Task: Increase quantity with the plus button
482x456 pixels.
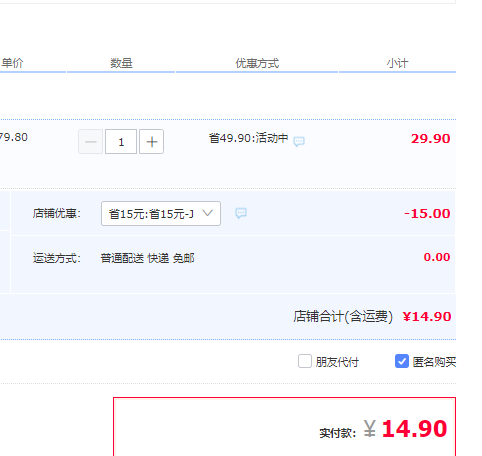Action: (151, 142)
